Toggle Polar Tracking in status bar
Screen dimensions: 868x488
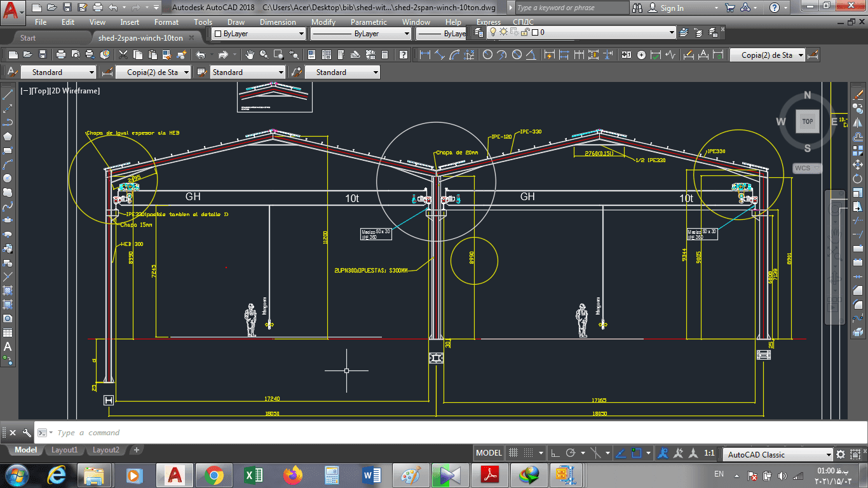[x=571, y=453]
